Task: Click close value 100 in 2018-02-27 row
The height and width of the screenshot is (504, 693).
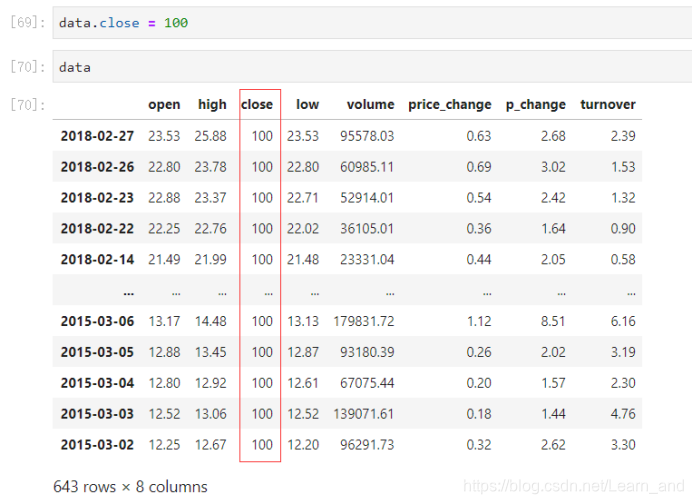Action: (x=262, y=136)
